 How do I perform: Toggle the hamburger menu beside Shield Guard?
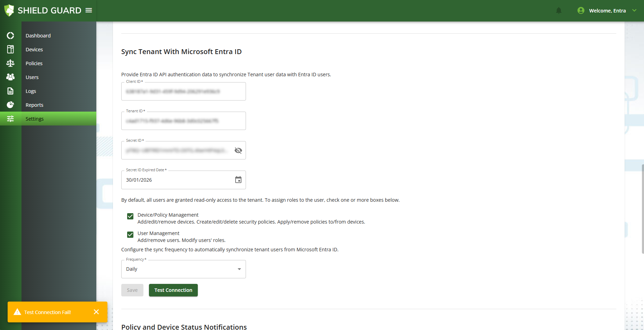[x=89, y=10]
